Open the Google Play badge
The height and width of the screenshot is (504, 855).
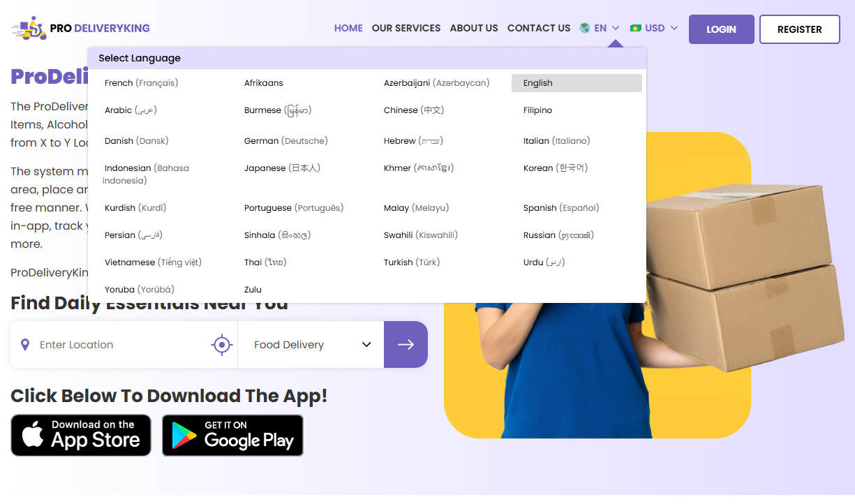pos(232,435)
